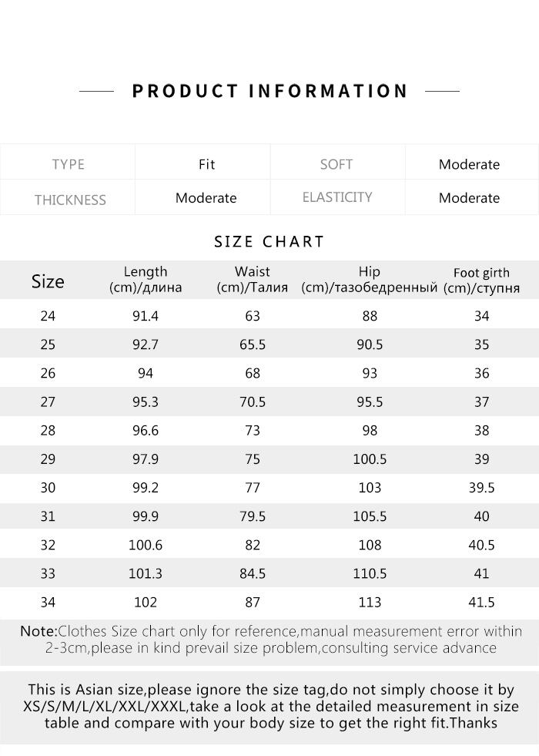This screenshot has height=756, width=539.
Task: Select the TYPE label cell
Action: [x=69, y=164]
